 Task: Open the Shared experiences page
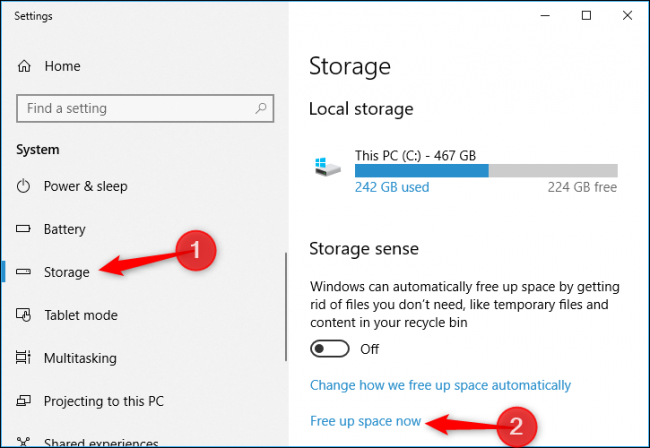coord(101,441)
